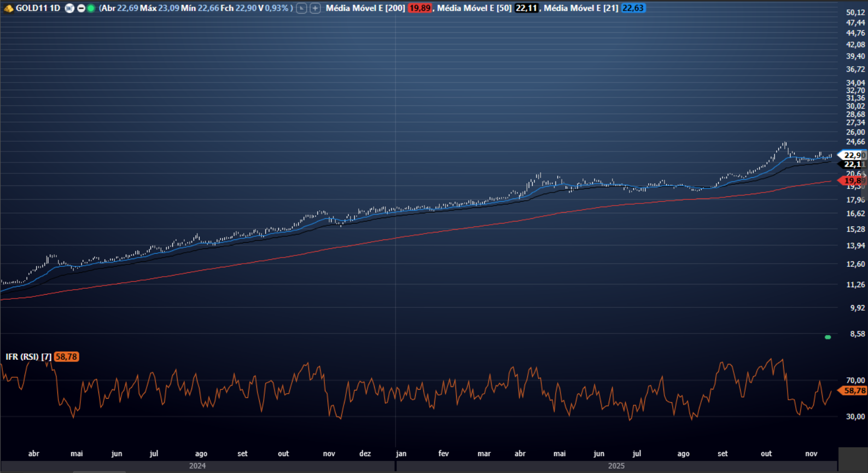The width and height of the screenshot is (868, 473).
Task: Select the 2025 year band on timeline
Action: (616, 466)
